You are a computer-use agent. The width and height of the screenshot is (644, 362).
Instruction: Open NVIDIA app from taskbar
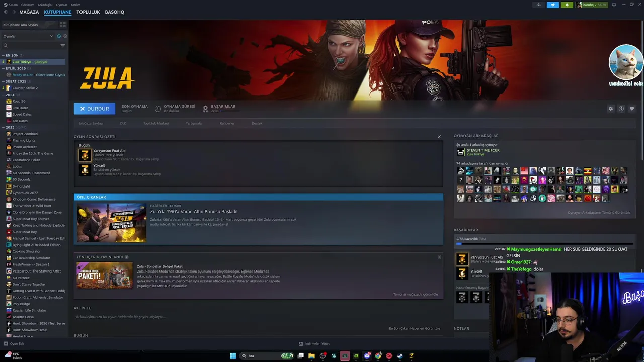[x=356, y=356]
